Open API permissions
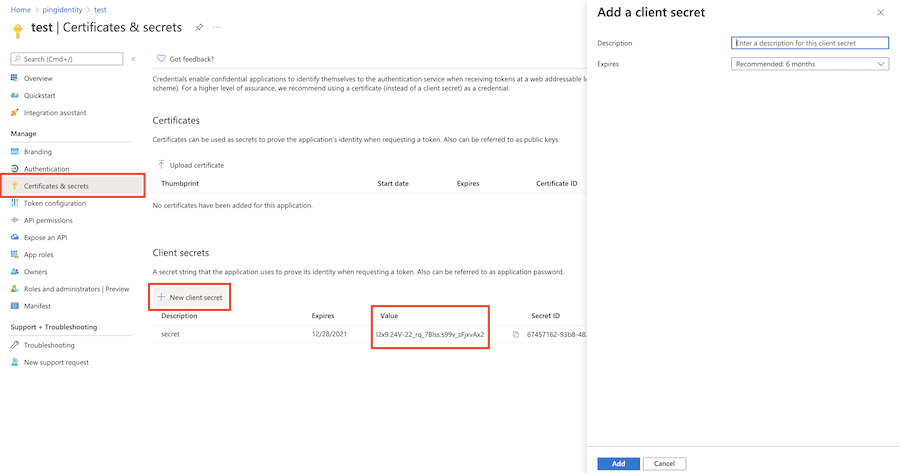Viewport: 900px width, 473px height. (48, 220)
